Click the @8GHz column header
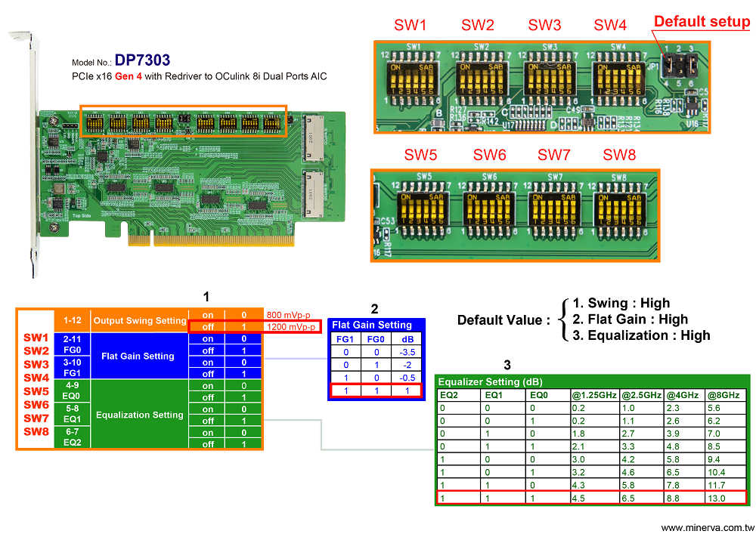The height and width of the screenshot is (534, 756). pyautogui.click(x=725, y=395)
